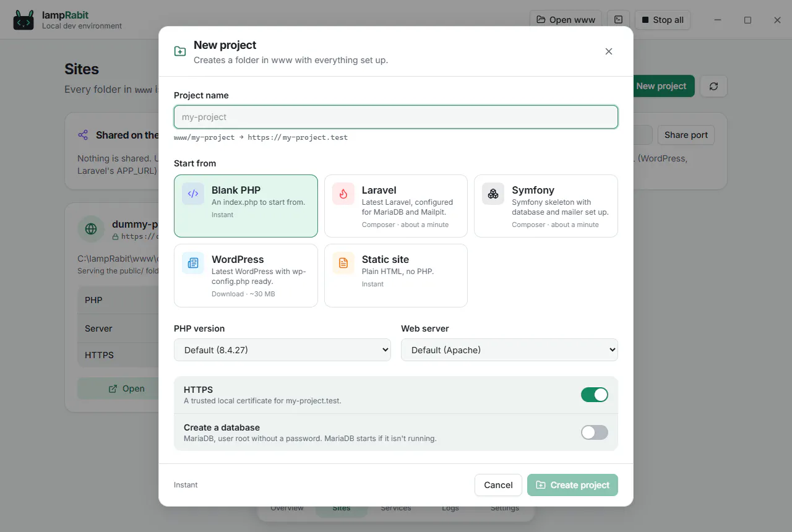
Task: Click the share icon beside Shared on the
Action: pos(83,135)
